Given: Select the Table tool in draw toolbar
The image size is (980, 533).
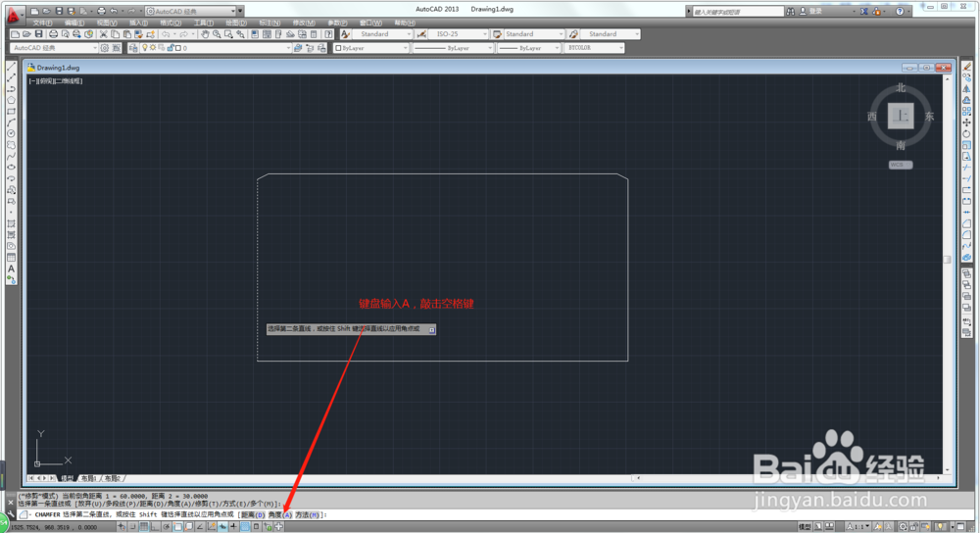Looking at the screenshot, I should (11, 258).
